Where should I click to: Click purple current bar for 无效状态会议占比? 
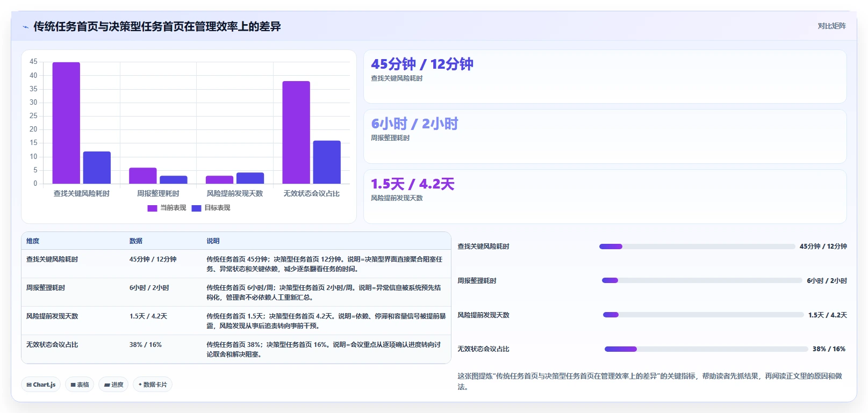tap(296, 133)
